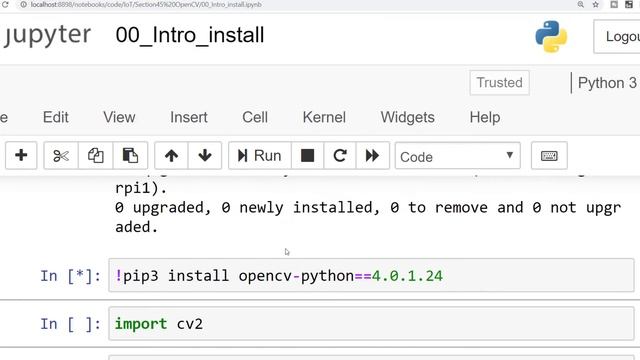640x360 pixels.
Task: Move selected cell up arrow
Action: pos(171,156)
